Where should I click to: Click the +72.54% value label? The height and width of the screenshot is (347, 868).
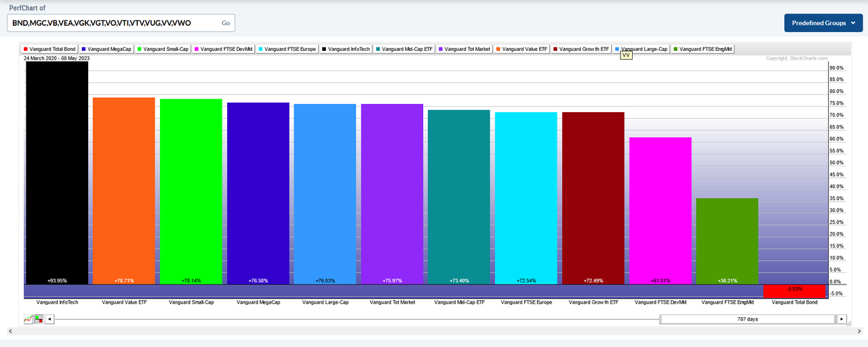coord(526,280)
